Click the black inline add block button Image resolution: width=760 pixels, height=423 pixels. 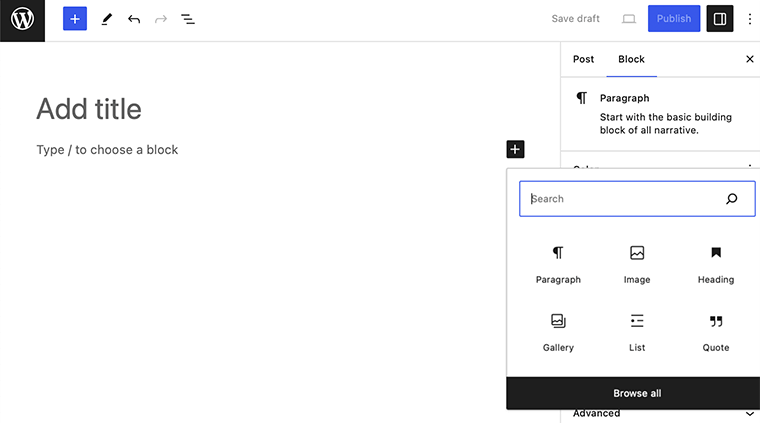pyautogui.click(x=515, y=149)
